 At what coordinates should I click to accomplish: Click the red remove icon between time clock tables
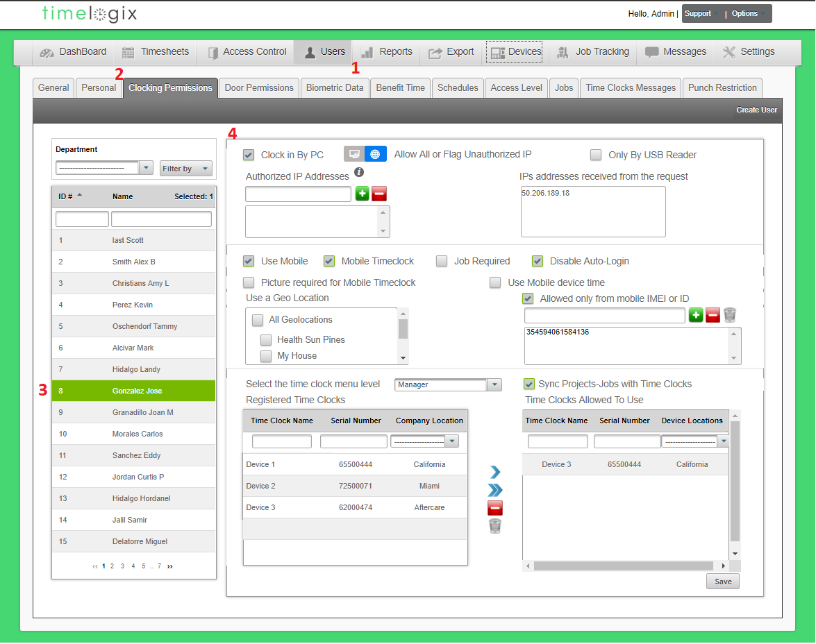pos(494,508)
